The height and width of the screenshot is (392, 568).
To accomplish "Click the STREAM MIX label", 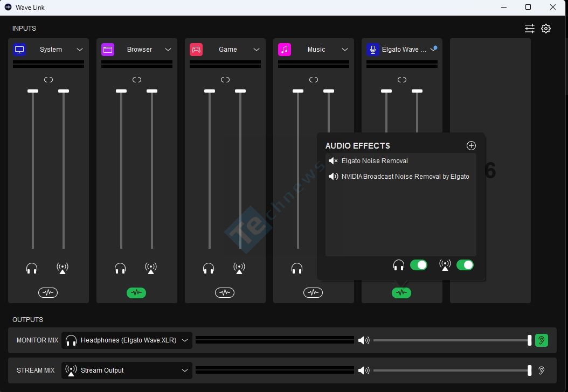I will tap(36, 370).
